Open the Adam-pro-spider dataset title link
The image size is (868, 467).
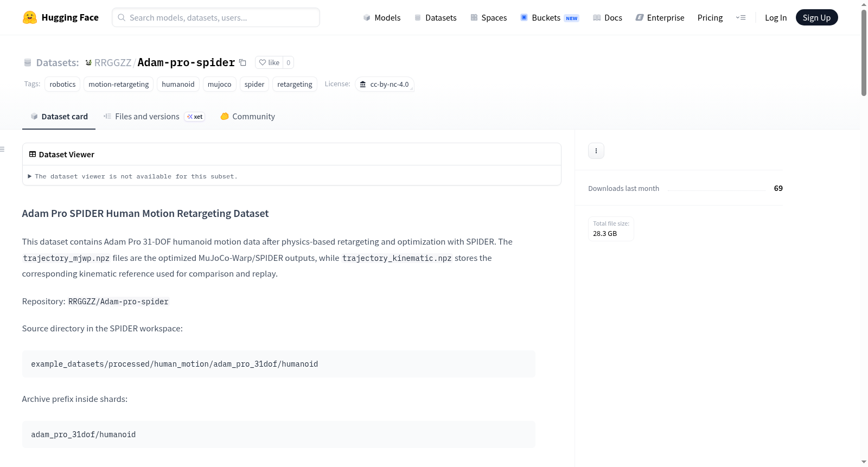click(x=186, y=62)
